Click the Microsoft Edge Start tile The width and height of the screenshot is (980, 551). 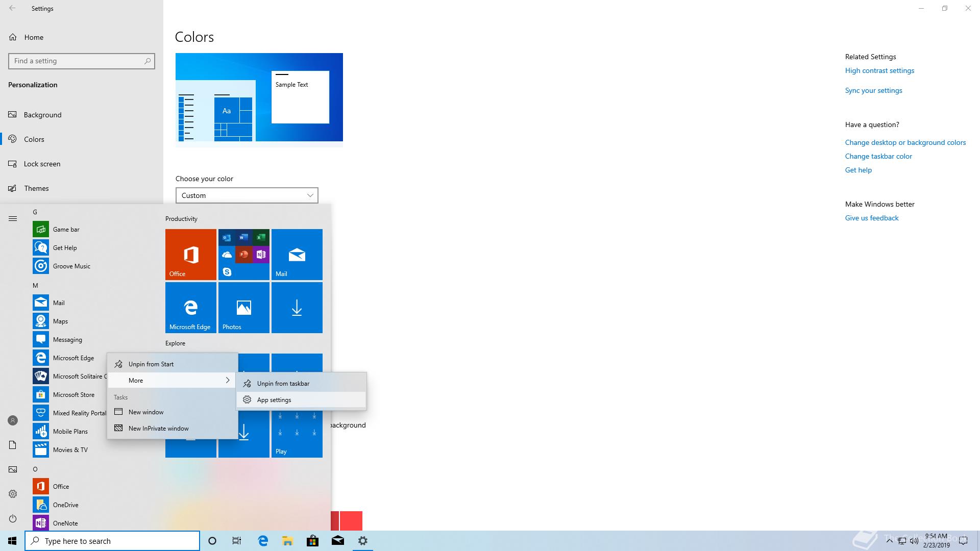click(191, 308)
